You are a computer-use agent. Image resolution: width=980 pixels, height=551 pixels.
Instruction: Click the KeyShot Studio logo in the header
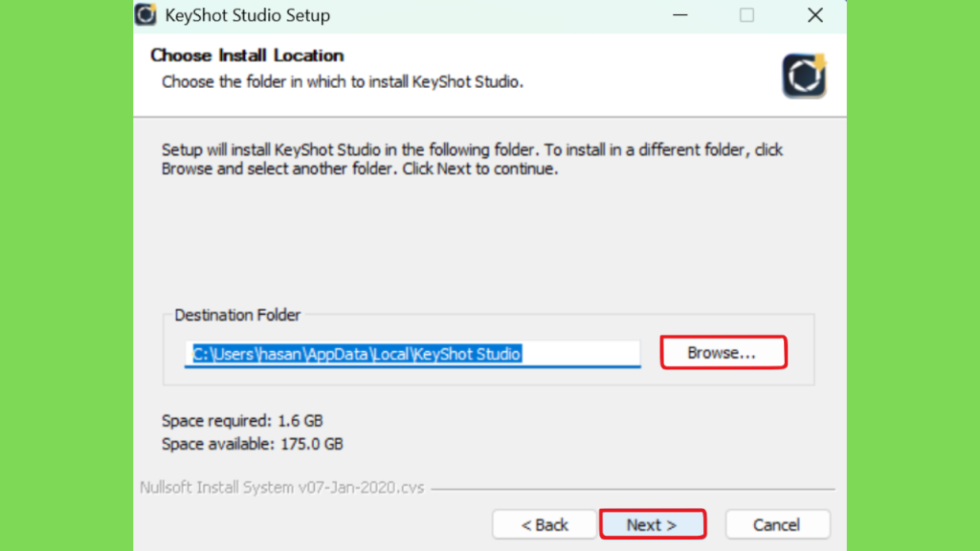[x=804, y=76]
